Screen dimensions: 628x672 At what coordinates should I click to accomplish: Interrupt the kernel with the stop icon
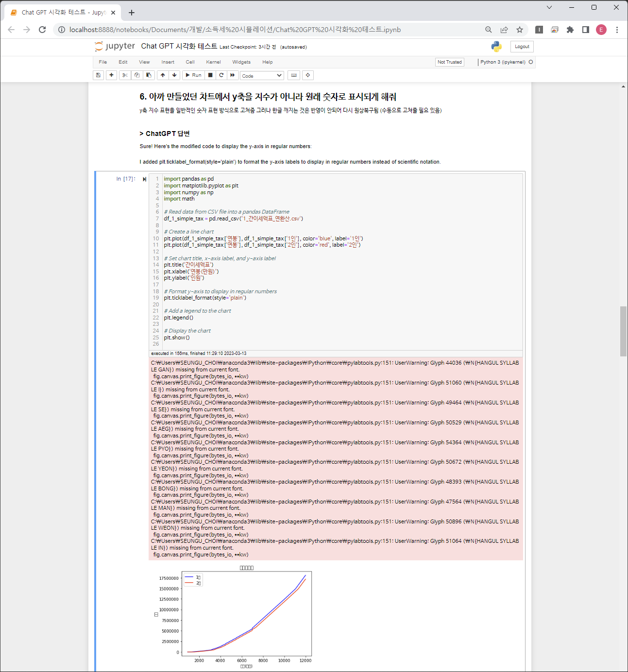point(210,75)
